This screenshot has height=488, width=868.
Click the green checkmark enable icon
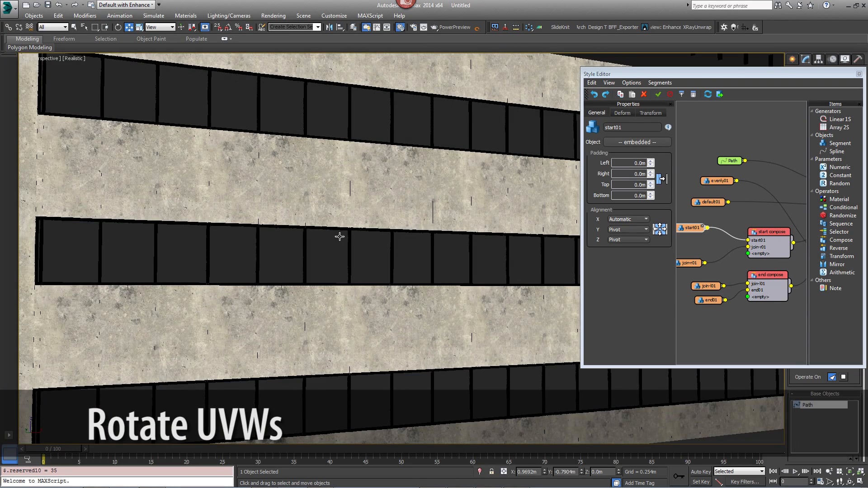click(x=658, y=94)
